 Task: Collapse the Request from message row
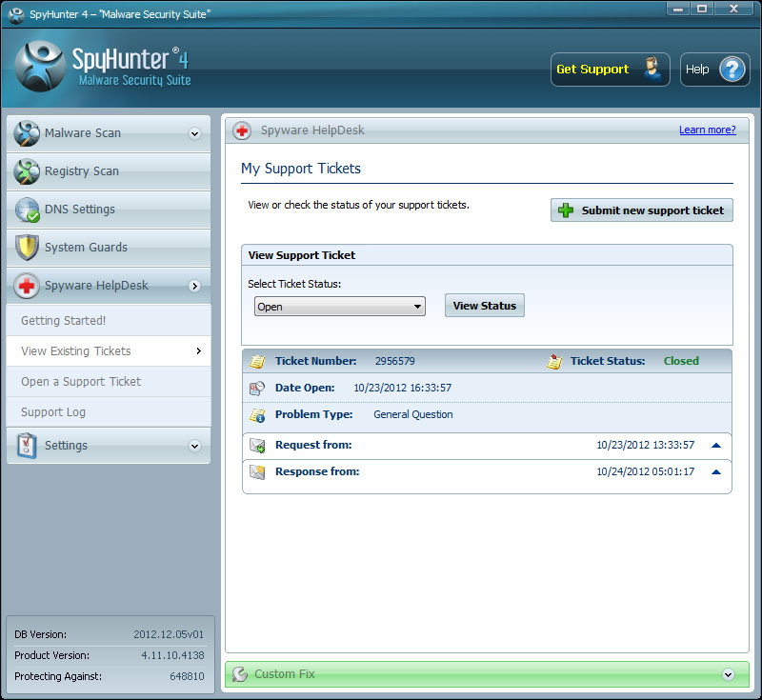(x=716, y=445)
